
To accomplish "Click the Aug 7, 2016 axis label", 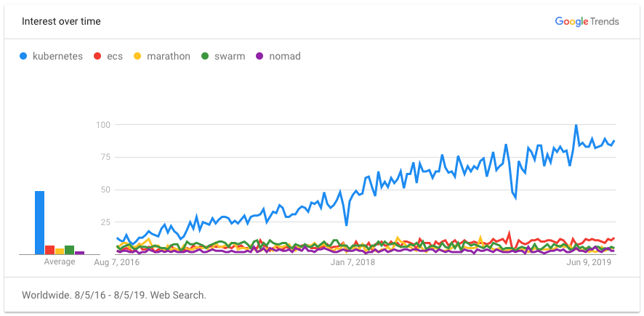I will 117,262.
